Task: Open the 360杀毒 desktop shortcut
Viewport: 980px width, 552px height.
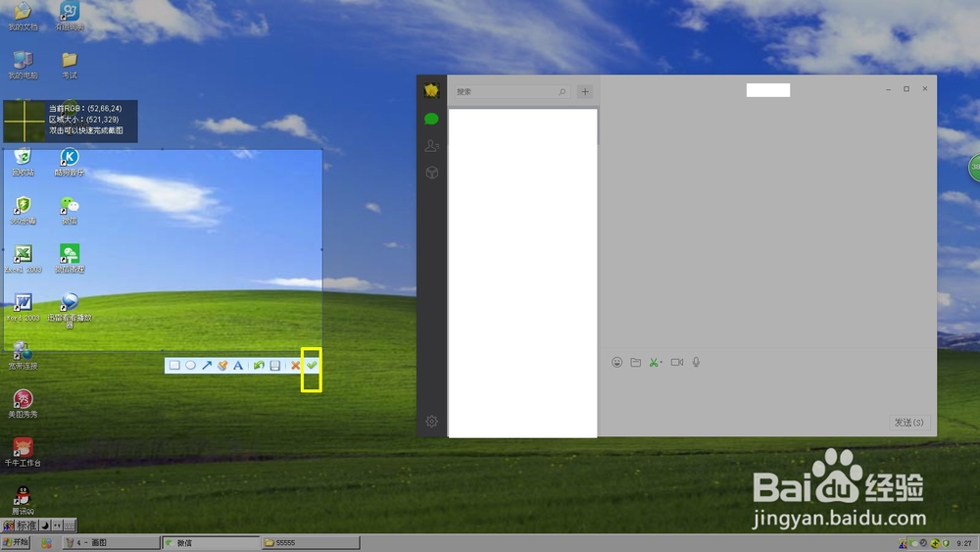Action: click(x=23, y=210)
